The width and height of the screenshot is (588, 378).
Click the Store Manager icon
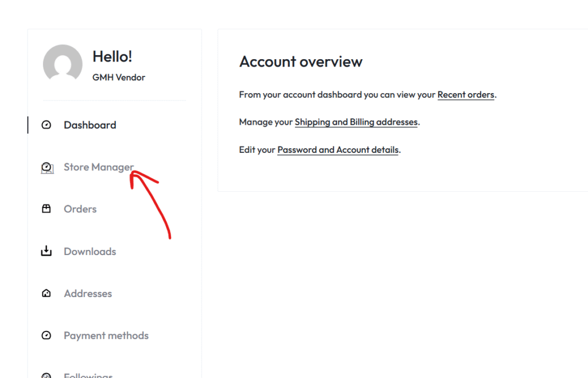click(47, 167)
